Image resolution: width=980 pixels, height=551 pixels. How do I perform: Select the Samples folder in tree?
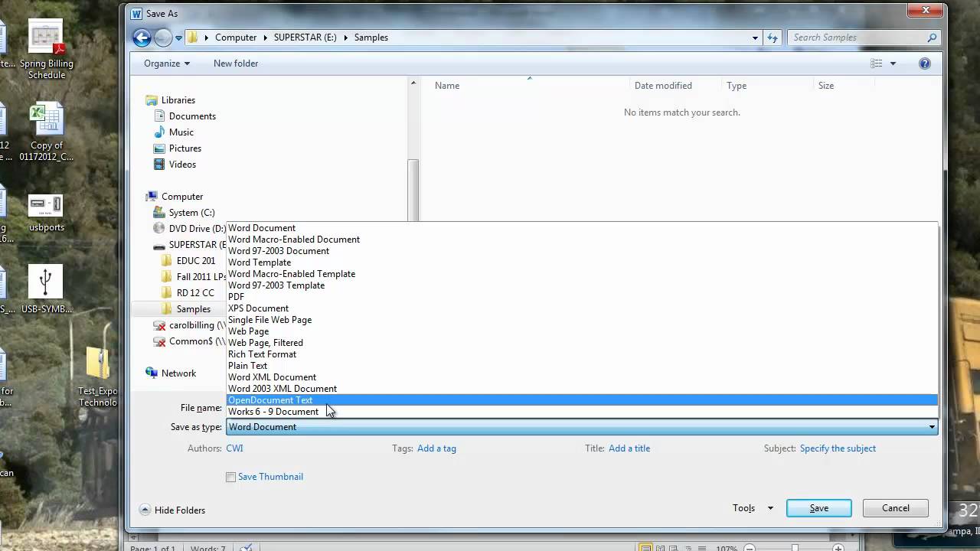pyautogui.click(x=185, y=309)
